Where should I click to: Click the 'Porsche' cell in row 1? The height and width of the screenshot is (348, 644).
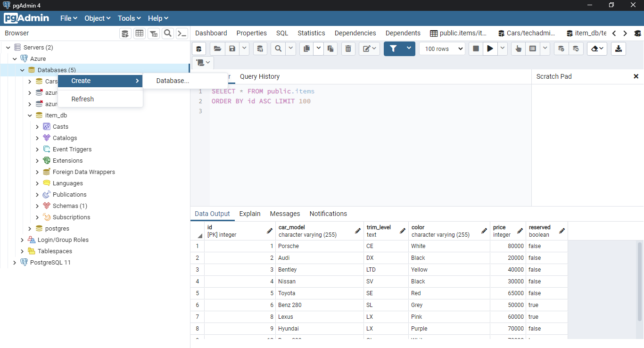pyautogui.click(x=320, y=246)
